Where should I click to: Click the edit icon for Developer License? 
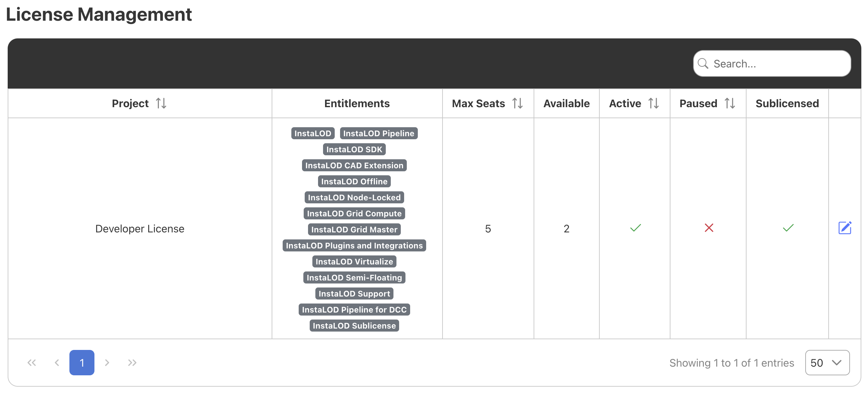(844, 228)
